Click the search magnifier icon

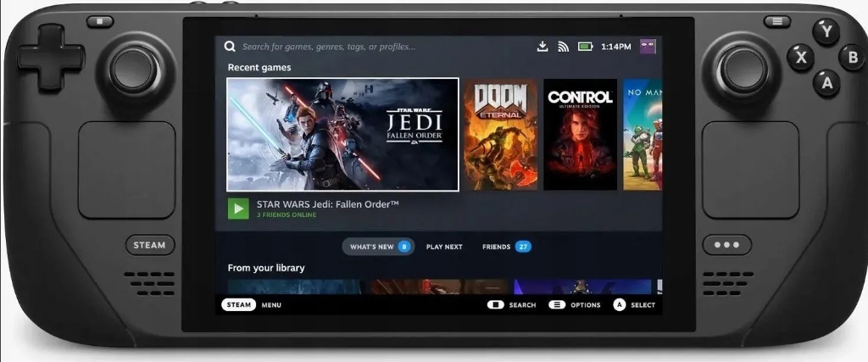(230, 47)
